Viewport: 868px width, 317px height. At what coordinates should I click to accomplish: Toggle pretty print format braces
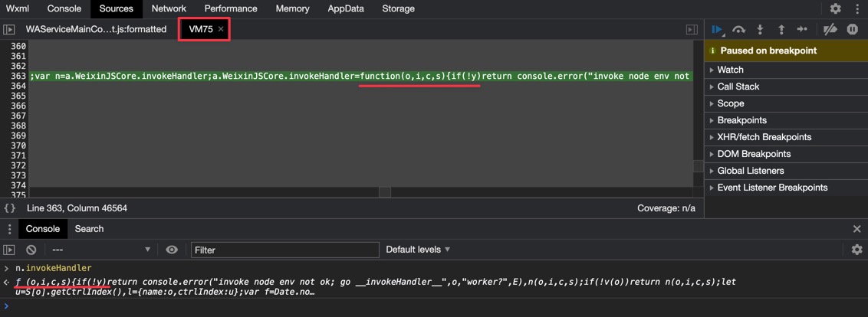point(10,208)
